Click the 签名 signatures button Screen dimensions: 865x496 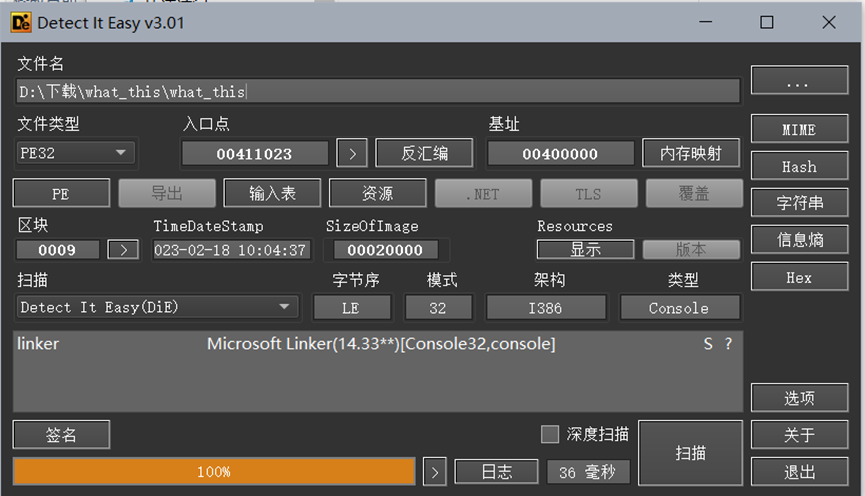coord(61,435)
